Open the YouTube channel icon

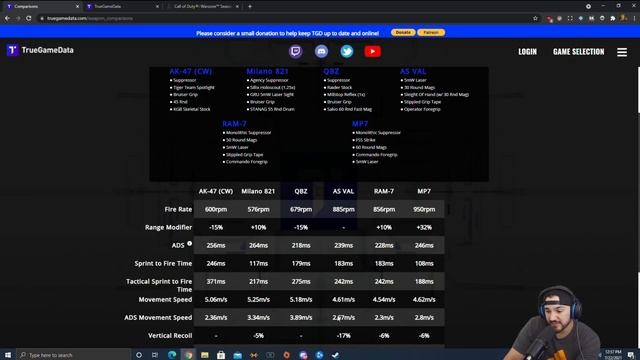[x=372, y=51]
